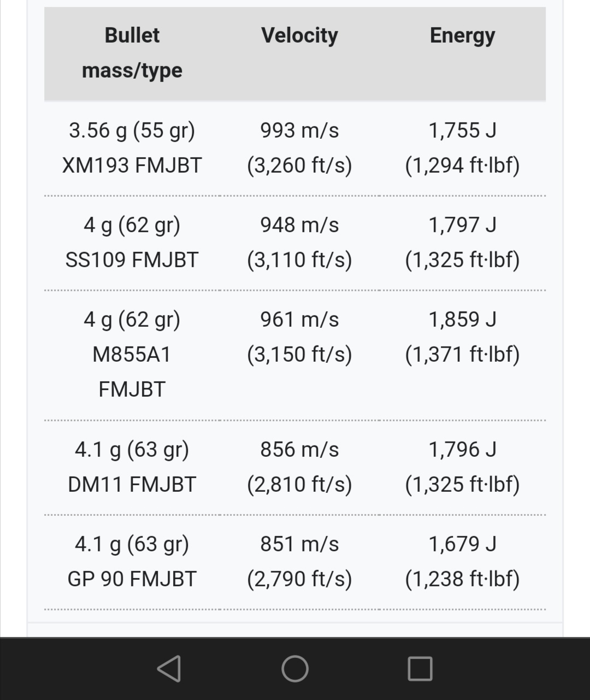
Task: Tap the 961 m/s velocity value
Action: [x=299, y=320]
